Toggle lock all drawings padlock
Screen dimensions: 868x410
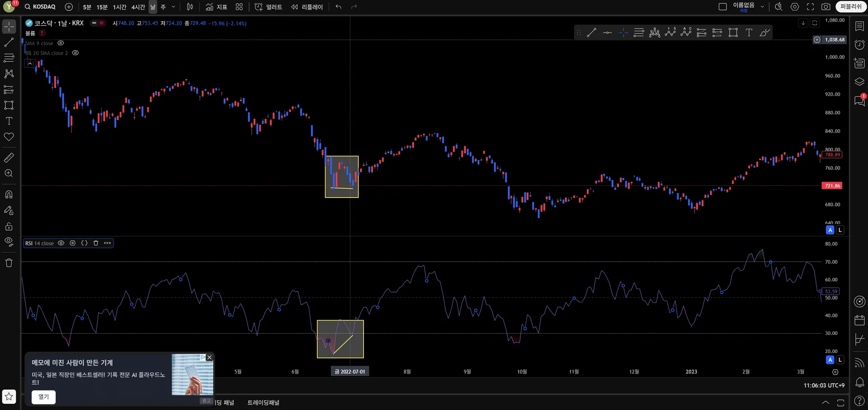9,226
